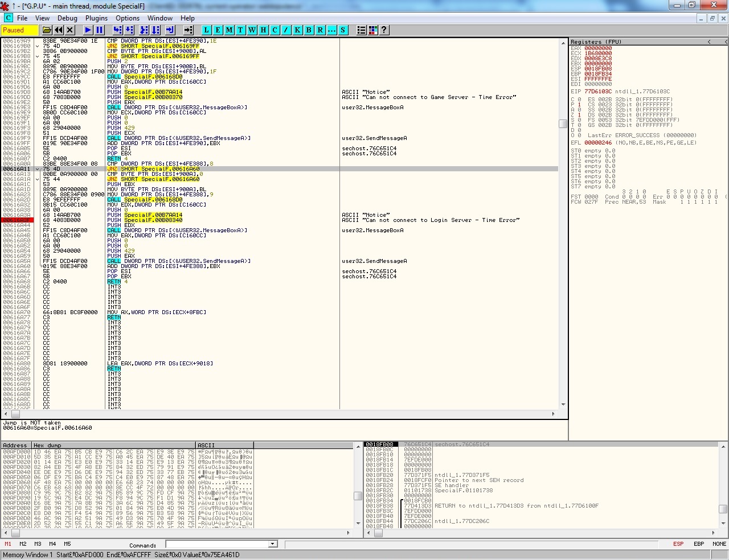Click Go to address in Disassembler icon
The image size is (729, 560).
[x=188, y=30]
